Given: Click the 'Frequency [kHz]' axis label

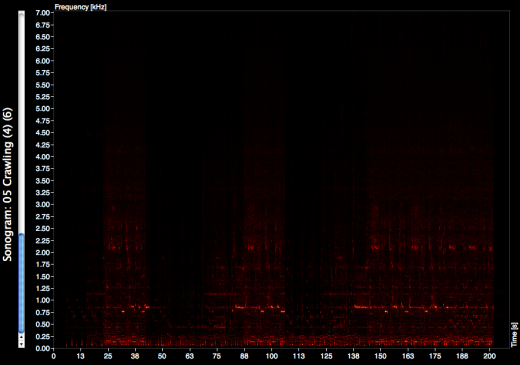Looking at the screenshot, I should pos(81,7).
